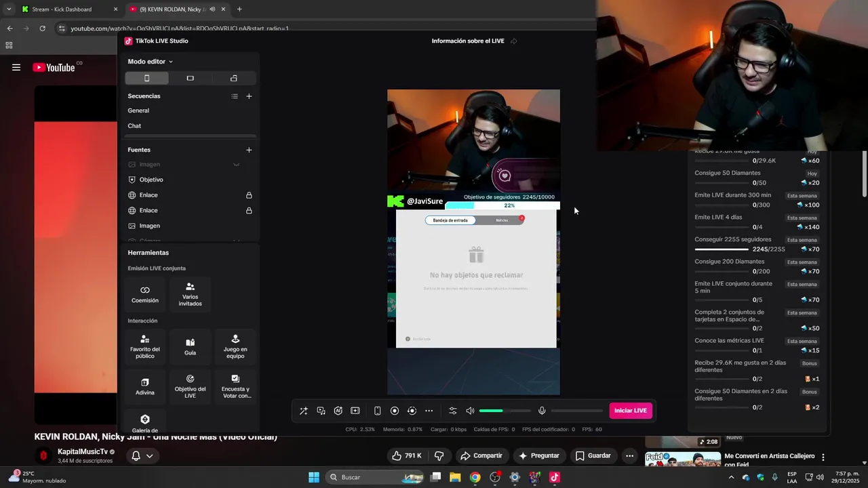Click YouTube Guardar button

593,456
